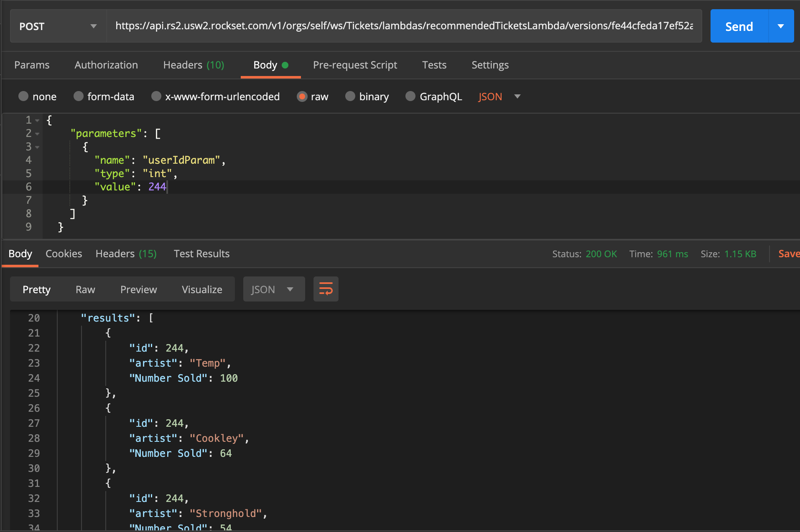Collapse the parameters array on line 2
Screen dimensions: 800x532
37,133
